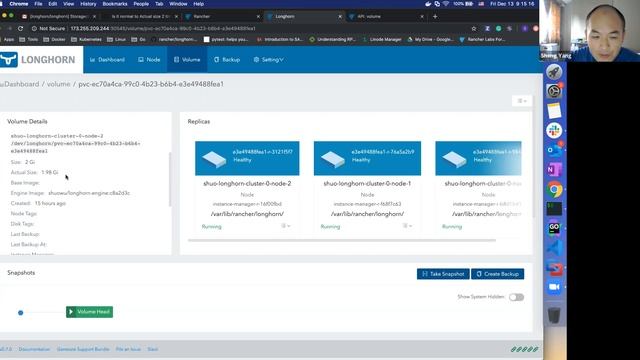This screenshot has width=640, height=360.
Task: Click the green status indicators at bottom right
Action: [524, 349]
